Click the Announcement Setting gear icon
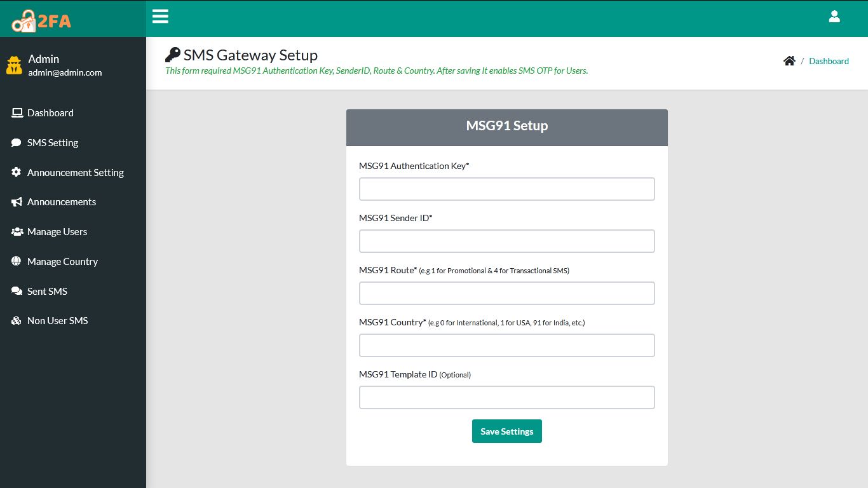 [x=17, y=172]
